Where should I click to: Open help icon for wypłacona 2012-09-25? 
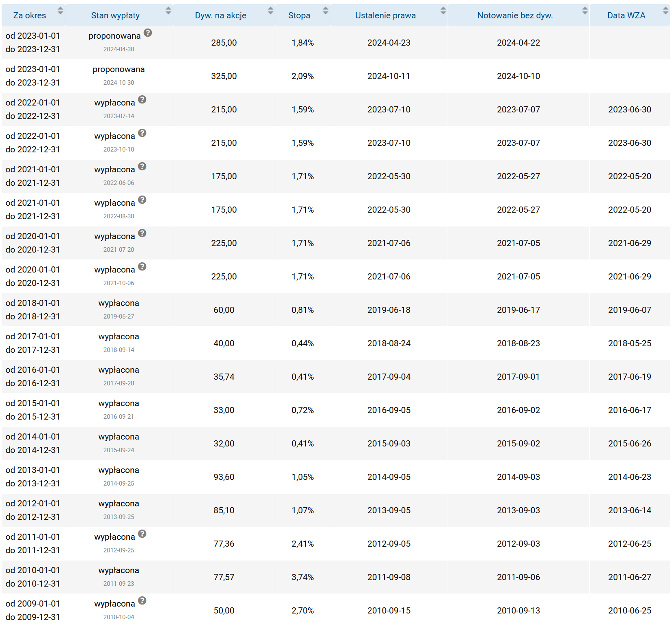142,534
